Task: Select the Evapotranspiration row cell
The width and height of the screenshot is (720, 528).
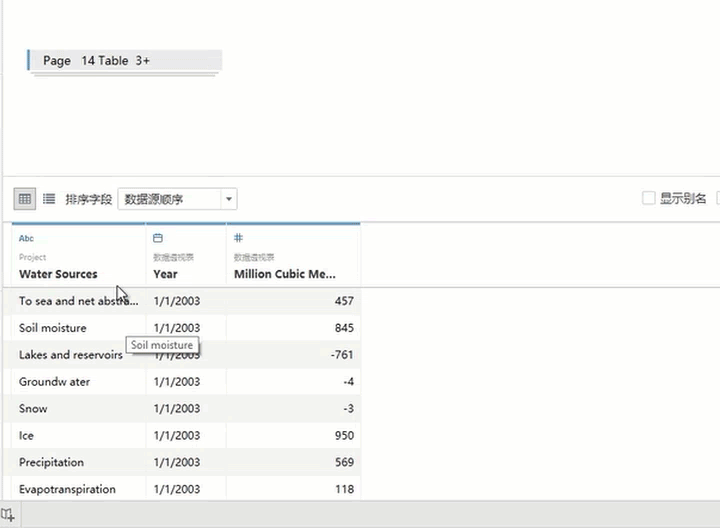Action: click(67, 490)
